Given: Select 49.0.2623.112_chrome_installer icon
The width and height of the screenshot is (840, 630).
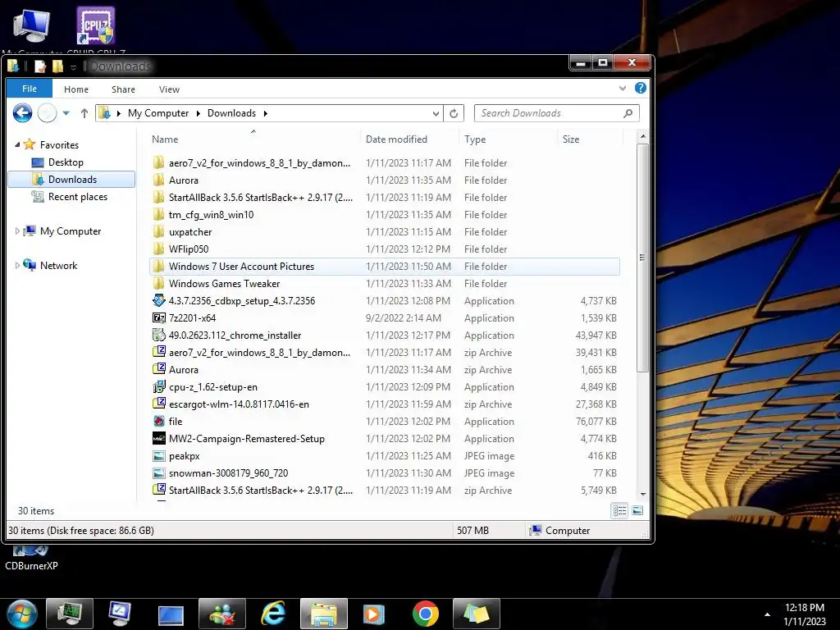Looking at the screenshot, I should pyautogui.click(x=158, y=336).
